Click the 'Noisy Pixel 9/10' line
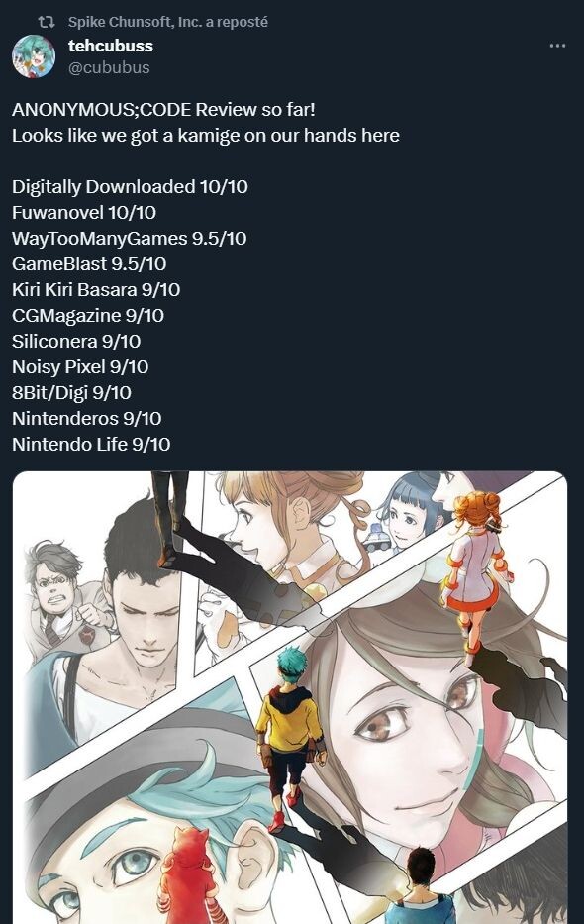The image size is (584, 924). click(80, 367)
